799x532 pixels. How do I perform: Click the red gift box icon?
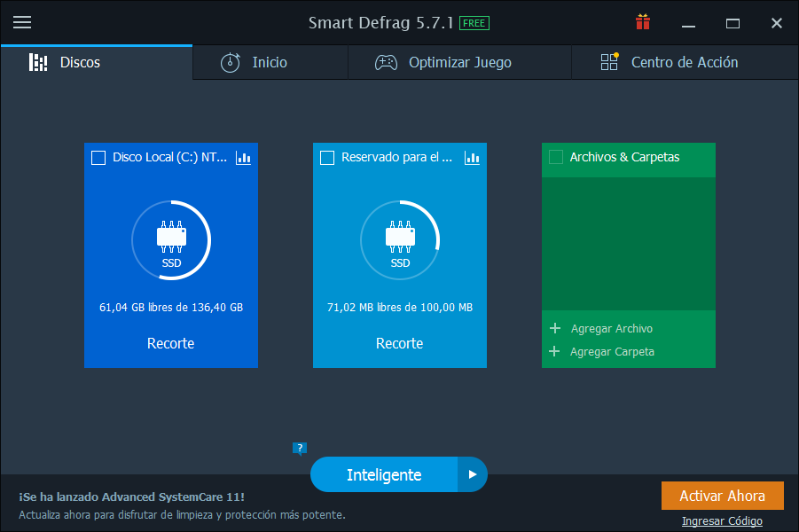(643, 22)
